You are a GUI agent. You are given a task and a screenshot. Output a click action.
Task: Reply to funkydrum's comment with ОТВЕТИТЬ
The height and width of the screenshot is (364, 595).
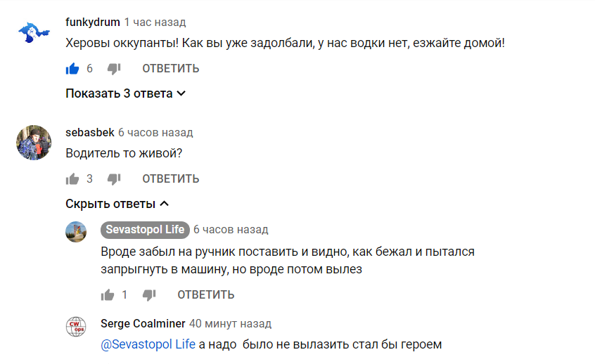click(171, 69)
